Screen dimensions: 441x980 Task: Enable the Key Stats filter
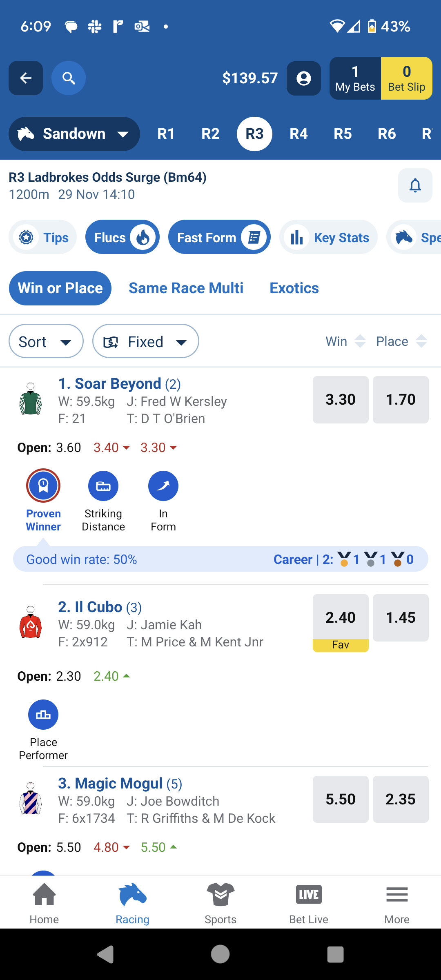coord(328,237)
